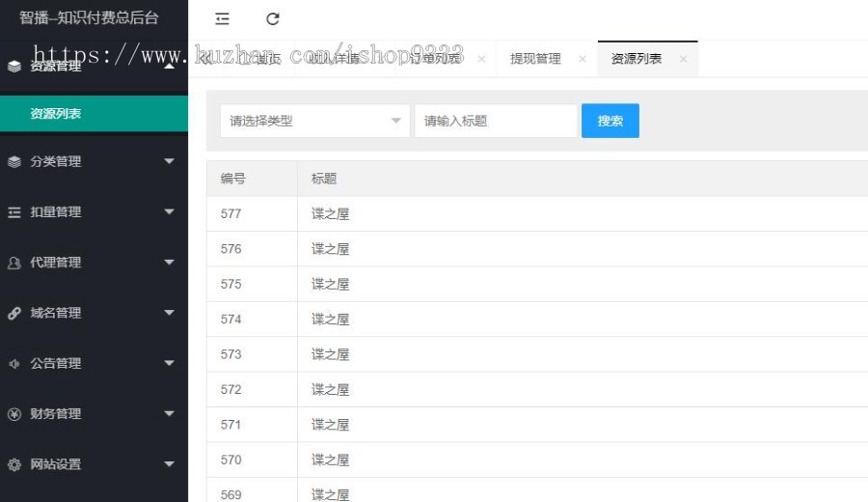Open the 请选择类型 dropdown

point(314,121)
